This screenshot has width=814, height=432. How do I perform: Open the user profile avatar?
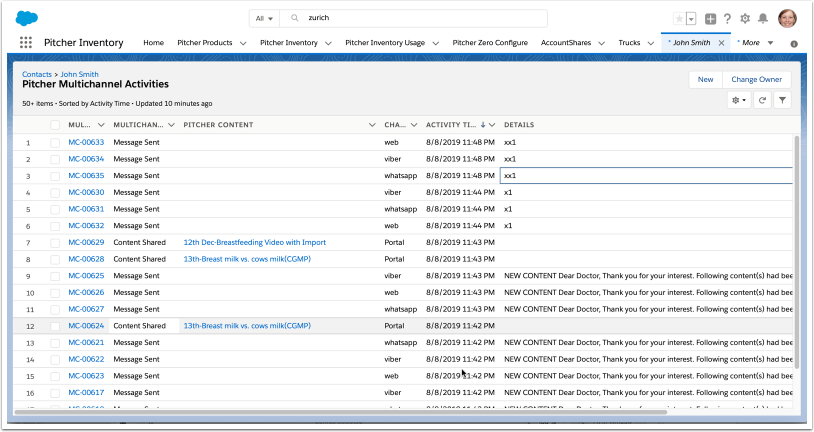[x=787, y=18]
